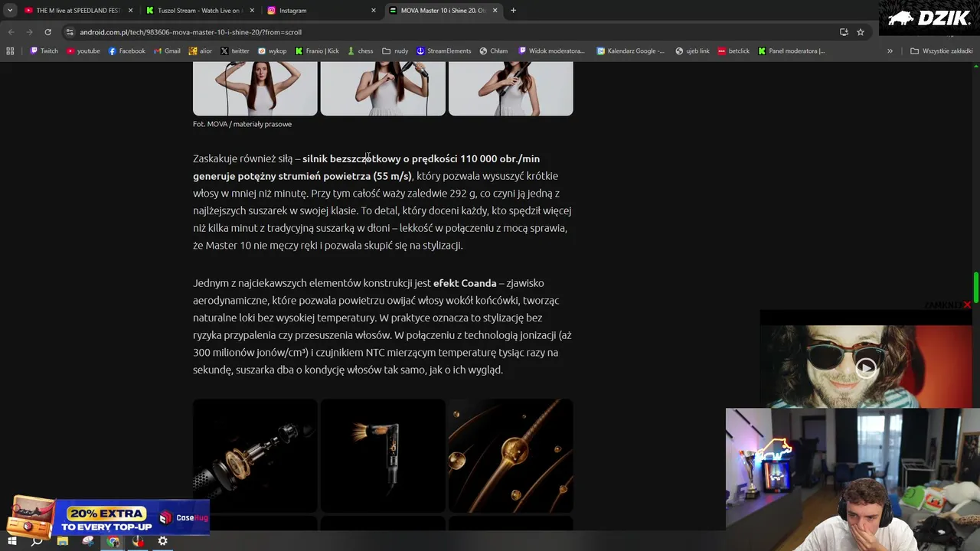980x551 pixels.
Task: Open a new browser tab
Action: 513,11
